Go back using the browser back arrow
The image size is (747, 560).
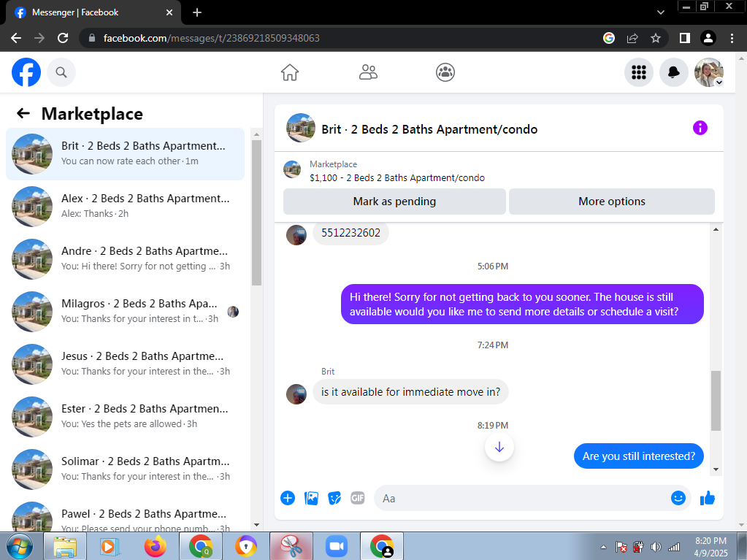tap(16, 38)
